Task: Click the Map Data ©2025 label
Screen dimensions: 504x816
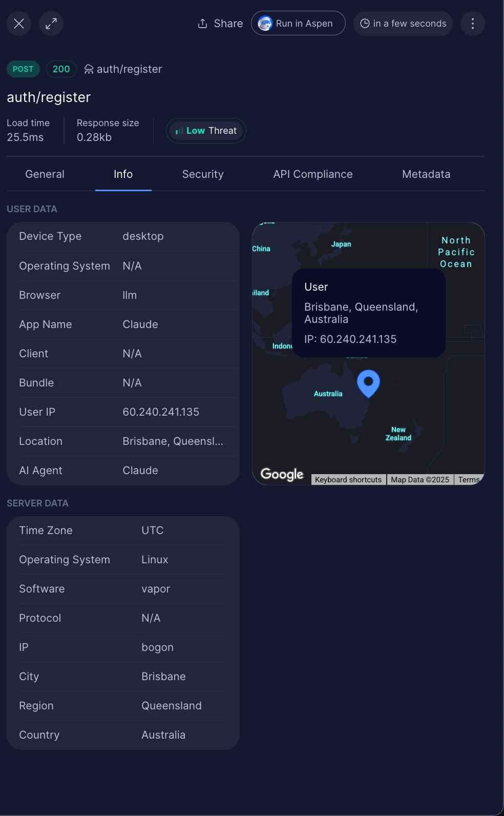Action: (420, 480)
